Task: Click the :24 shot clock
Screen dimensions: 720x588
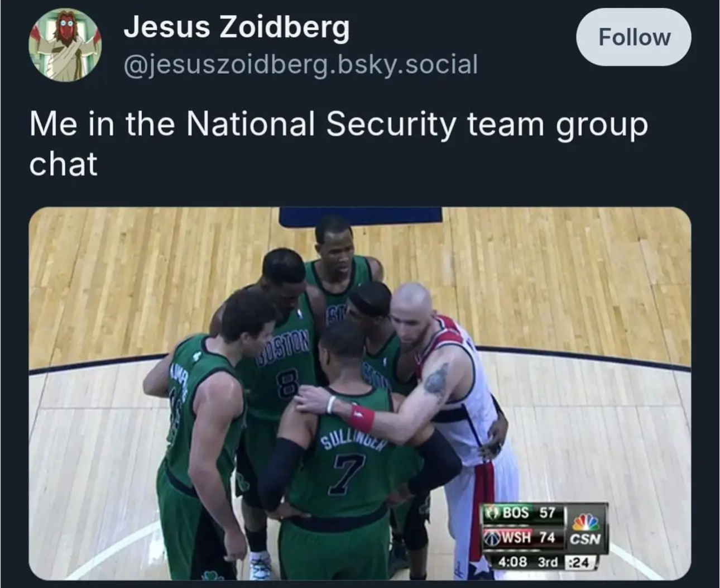Action: 580,562
